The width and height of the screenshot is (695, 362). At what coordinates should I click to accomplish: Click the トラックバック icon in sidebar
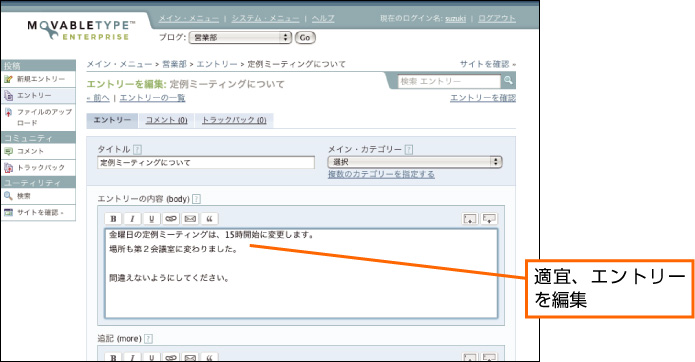(x=8, y=168)
